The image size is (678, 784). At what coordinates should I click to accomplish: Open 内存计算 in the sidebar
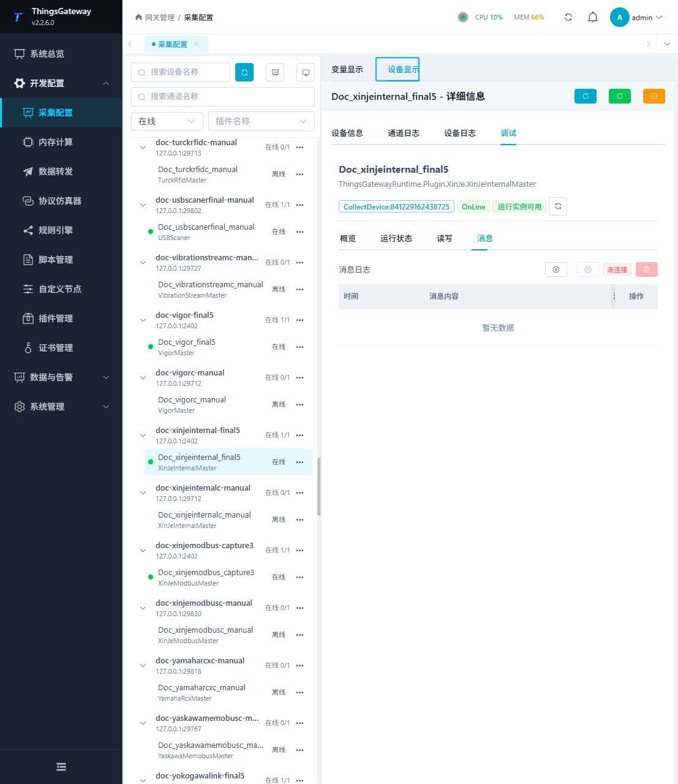click(61, 142)
